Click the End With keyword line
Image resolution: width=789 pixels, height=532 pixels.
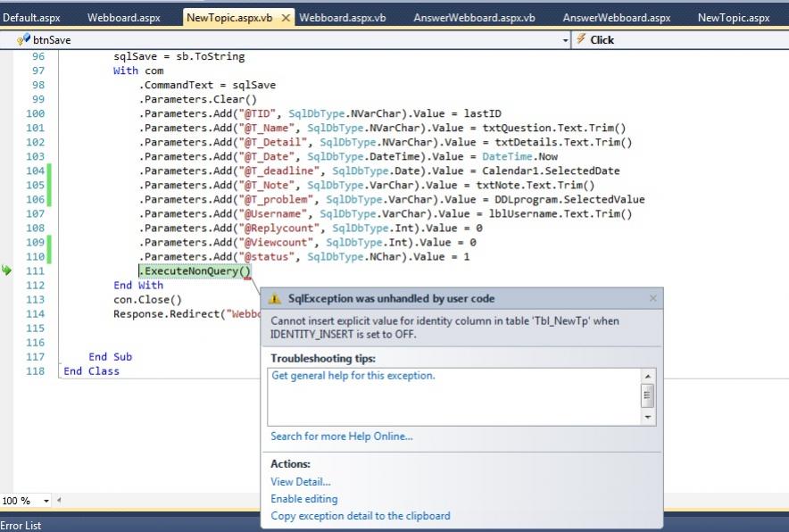tap(137, 286)
